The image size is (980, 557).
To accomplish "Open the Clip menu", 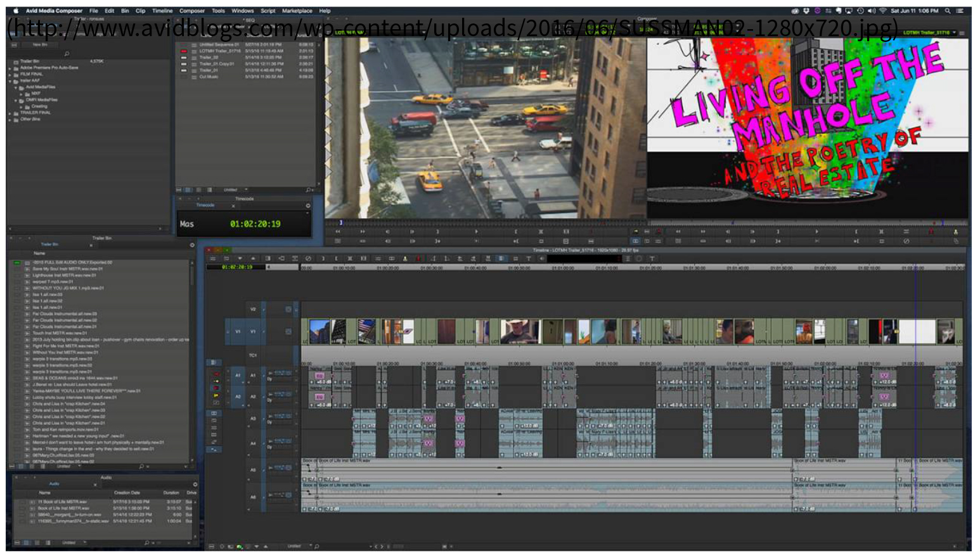I will 140,11.
